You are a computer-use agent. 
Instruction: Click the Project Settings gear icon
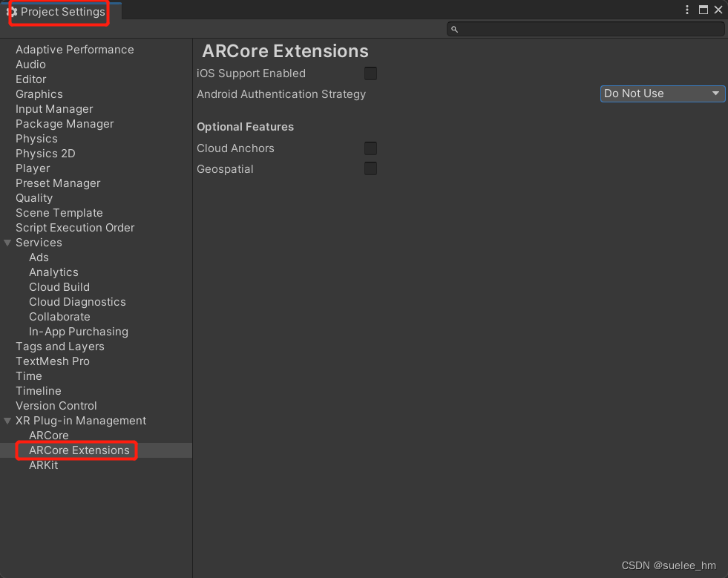(x=12, y=12)
